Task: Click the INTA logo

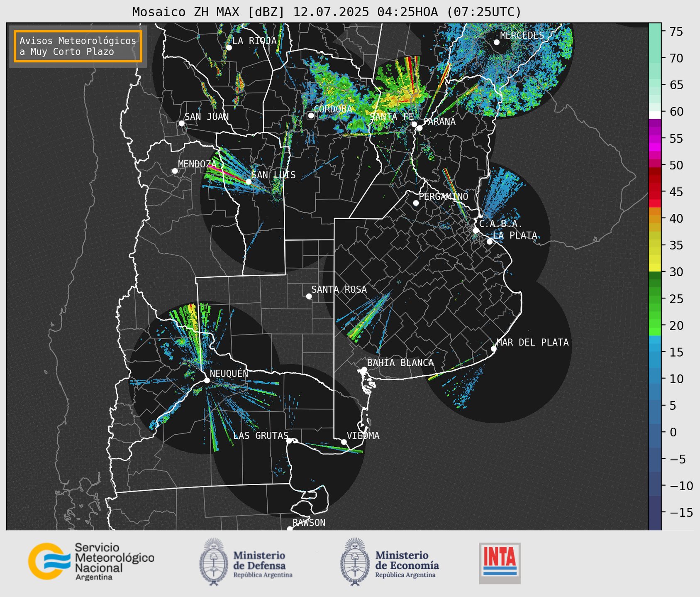Action: (x=500, y=563)
